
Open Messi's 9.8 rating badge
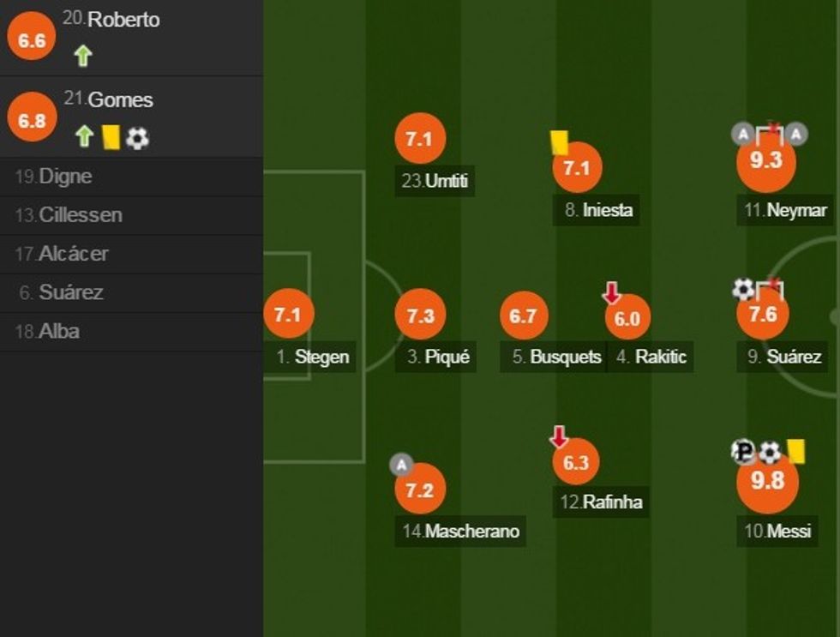[x=767, y=481]
